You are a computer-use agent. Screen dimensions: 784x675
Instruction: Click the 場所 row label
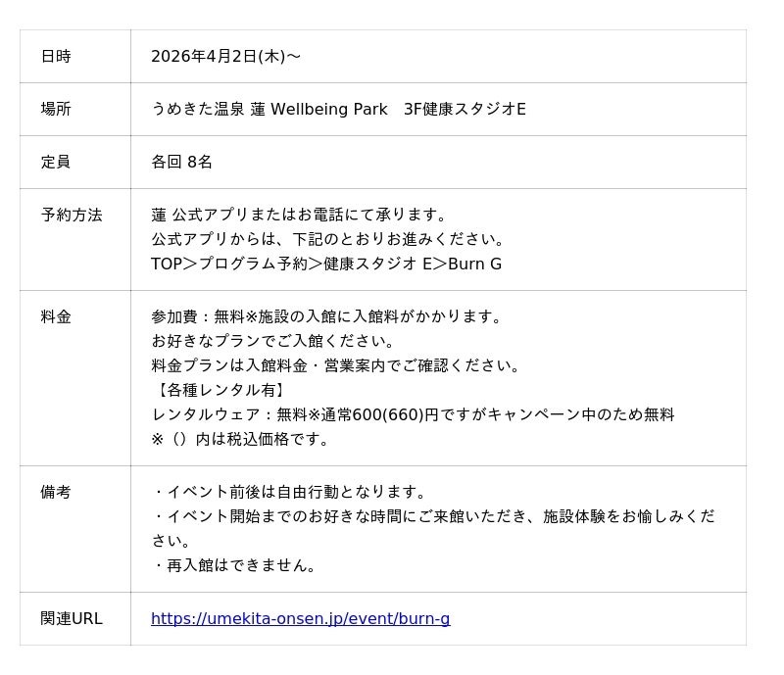(56, 110)
